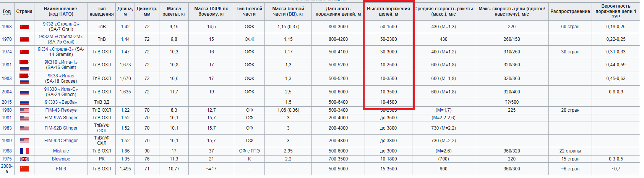Open the 1968 year link in the «Стрела-2» row
Screen dimensions: 644x178
coord(6,27)
